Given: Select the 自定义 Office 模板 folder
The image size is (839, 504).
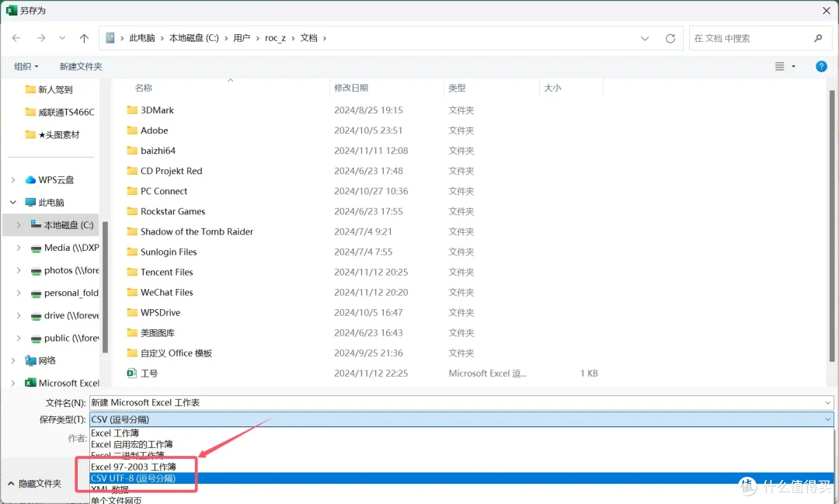Looking at the screenshot, I should [x=169, y=353].
